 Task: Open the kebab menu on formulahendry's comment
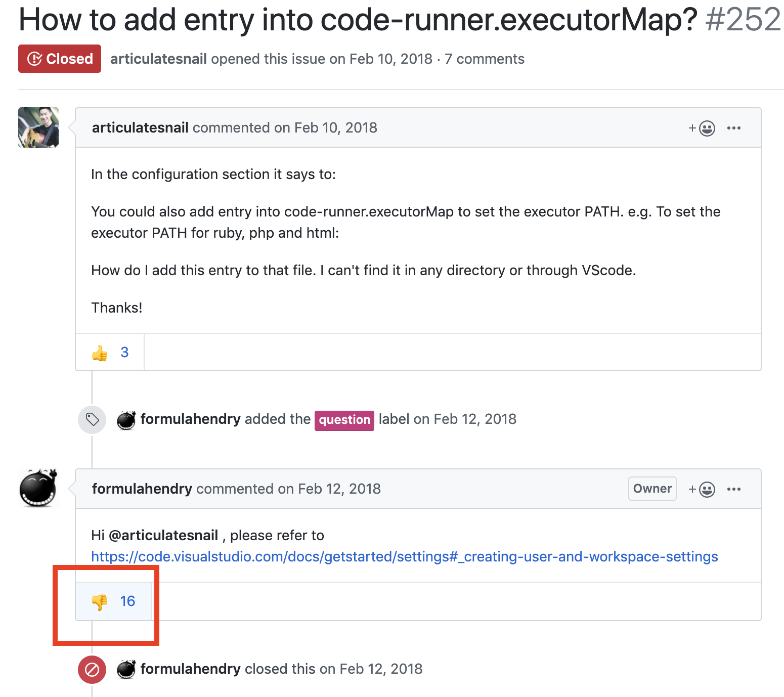pos(734,489)
